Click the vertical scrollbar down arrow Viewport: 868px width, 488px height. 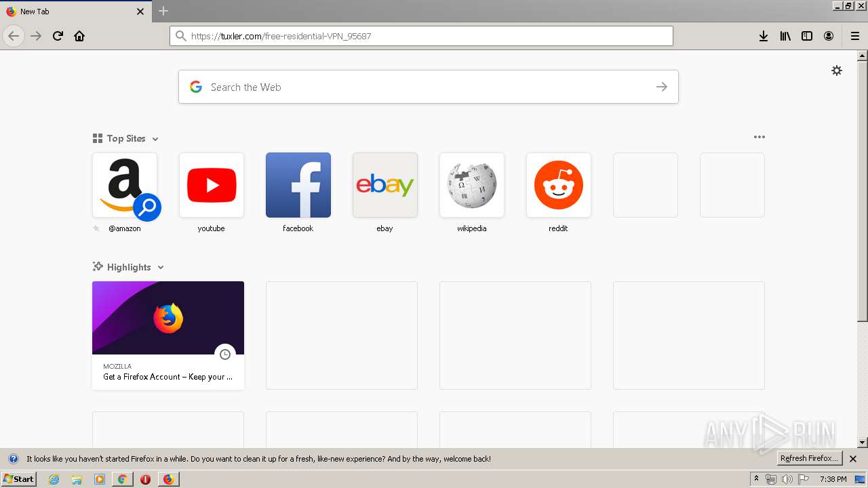[862, 443]
